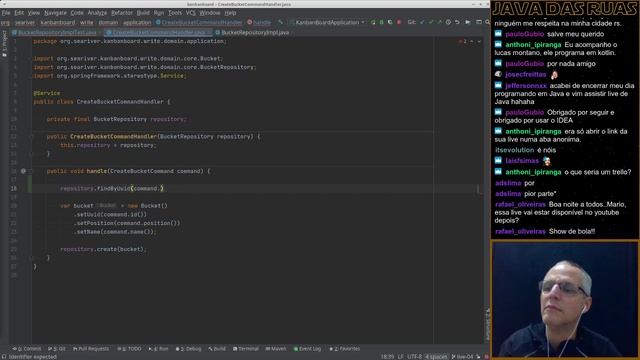
Task: Click CreateBucketCommandHandler breadcrumb
Action: coord(199,23)
